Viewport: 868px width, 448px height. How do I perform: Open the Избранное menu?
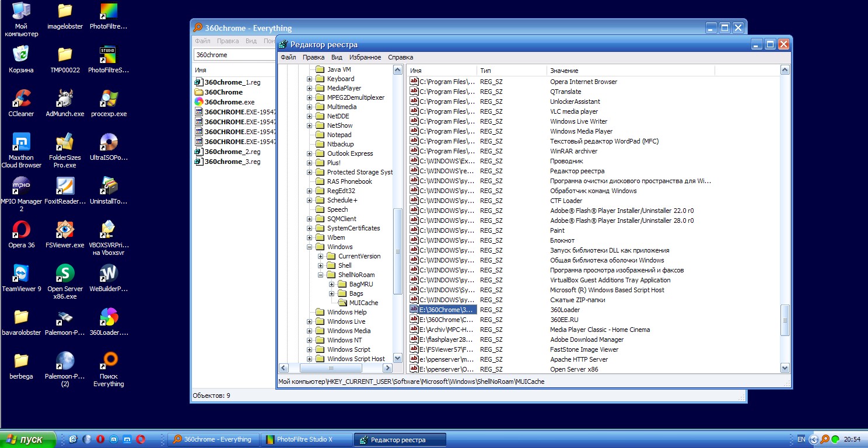click(x=365, y=57)
